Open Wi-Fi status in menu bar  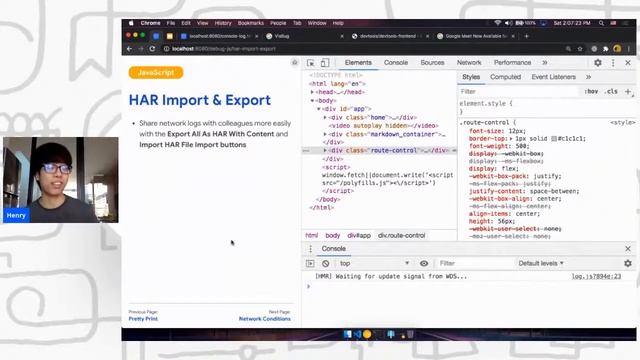[x=497, y=23]
